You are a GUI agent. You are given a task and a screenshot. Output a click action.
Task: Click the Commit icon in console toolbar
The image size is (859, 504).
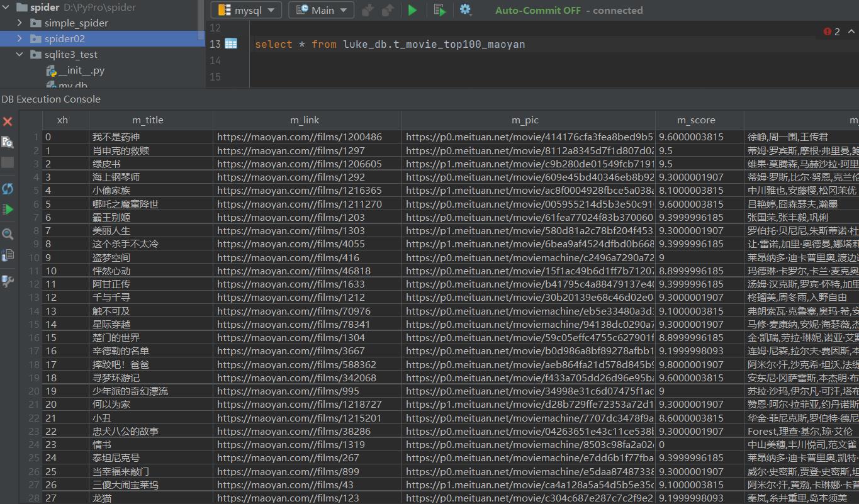pos(368,10)
